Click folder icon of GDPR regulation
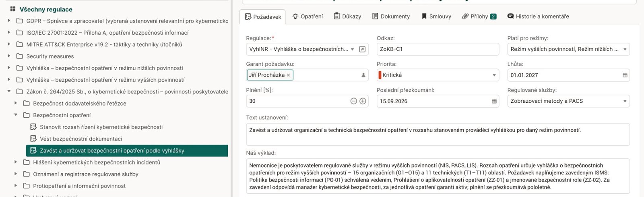Screen dimensions: 644x197 (x=19, y=21)
